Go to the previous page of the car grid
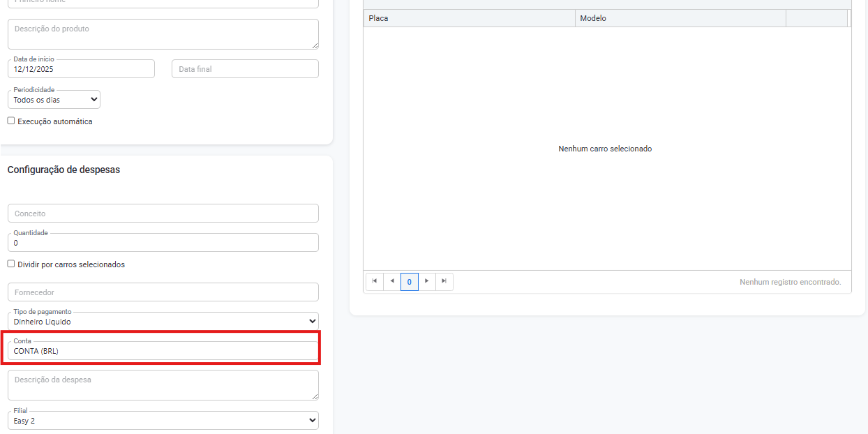This screenshot has width=868, height=434. pyautogui.click(x=392, y=281)
